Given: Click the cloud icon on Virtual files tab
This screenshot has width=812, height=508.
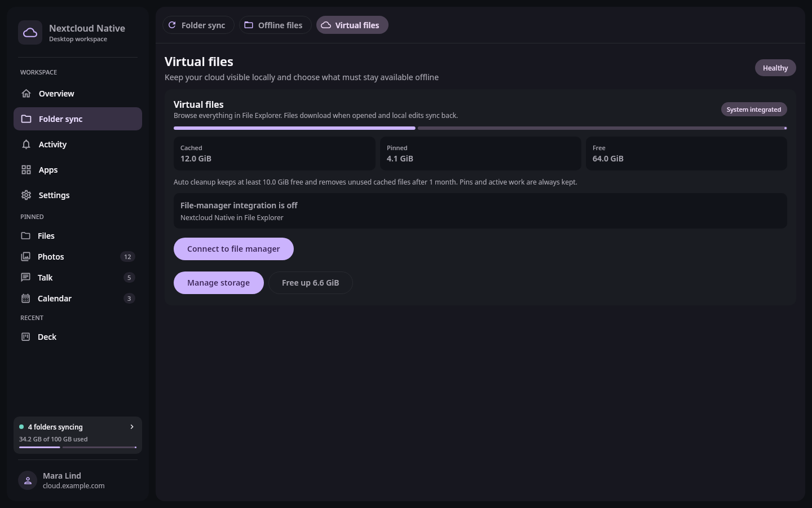Looking at the screenshot, I should [x=326, y=25].
